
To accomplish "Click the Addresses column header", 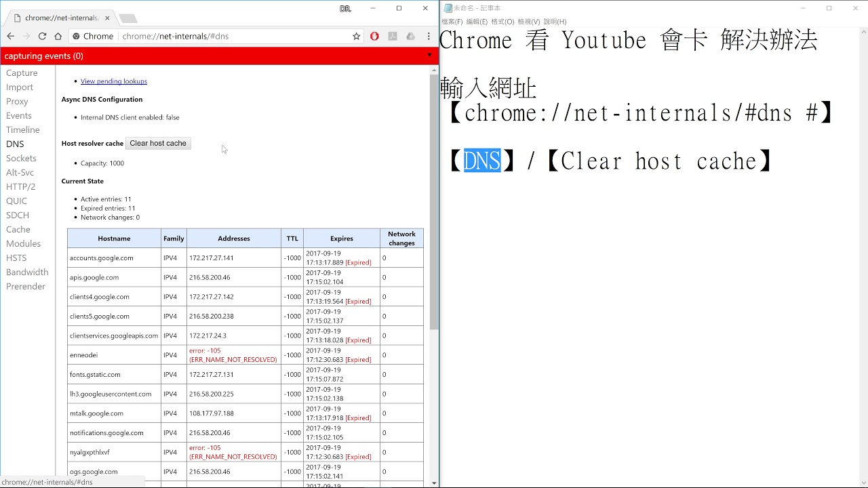I will point(234,239).
